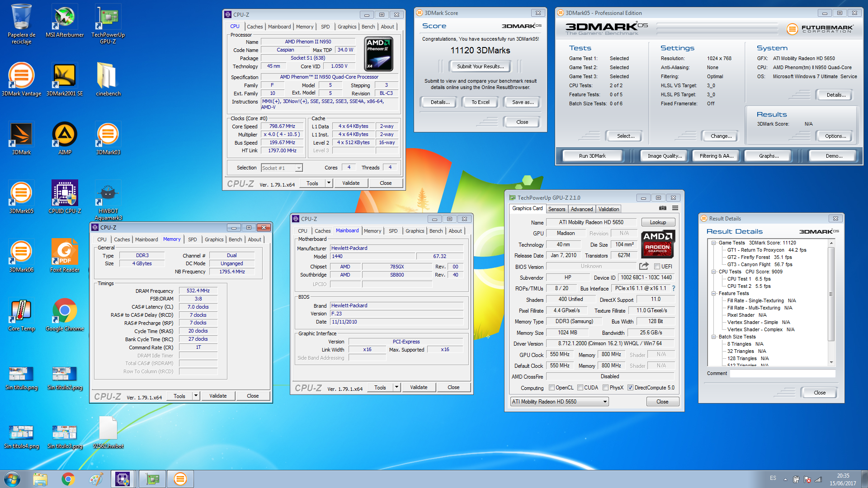
Task: Collapse the Game Tests tree node
Action: click(x=714, y=243)
